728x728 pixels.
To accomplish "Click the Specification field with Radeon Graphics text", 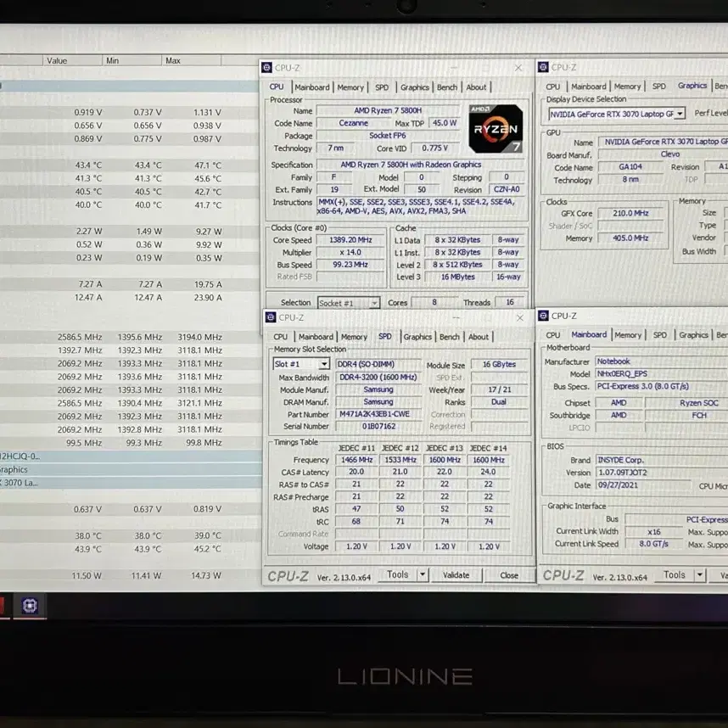I will 421,165.
